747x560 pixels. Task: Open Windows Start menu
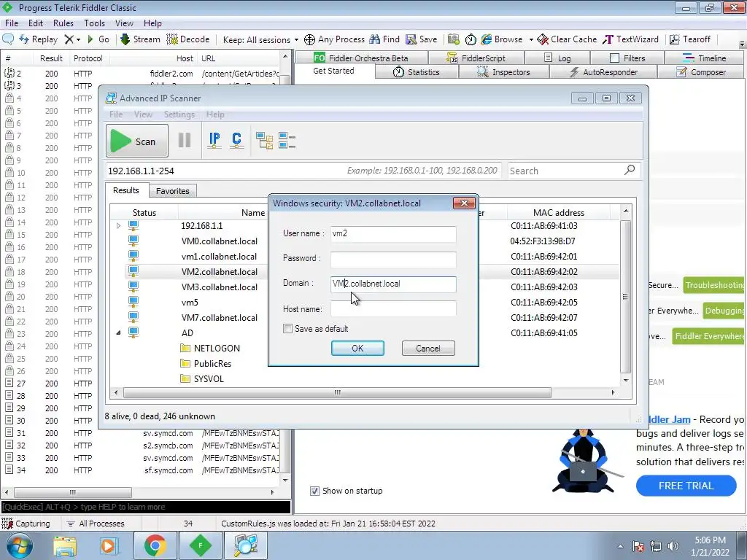point(20,545)
